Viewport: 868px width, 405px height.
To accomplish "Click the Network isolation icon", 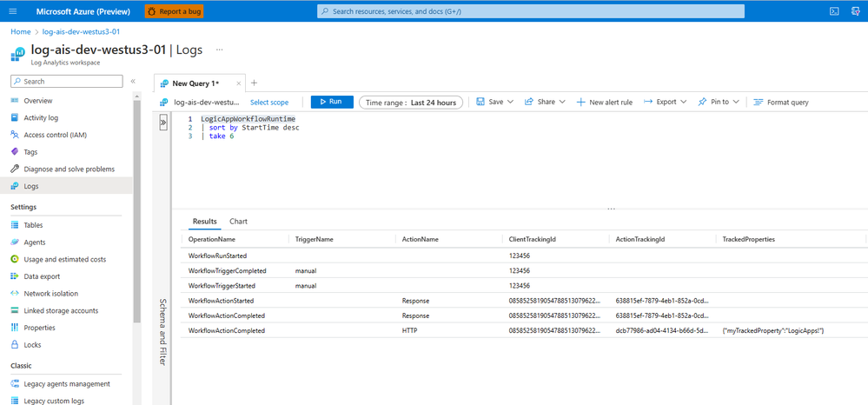I will coord(15,294).
